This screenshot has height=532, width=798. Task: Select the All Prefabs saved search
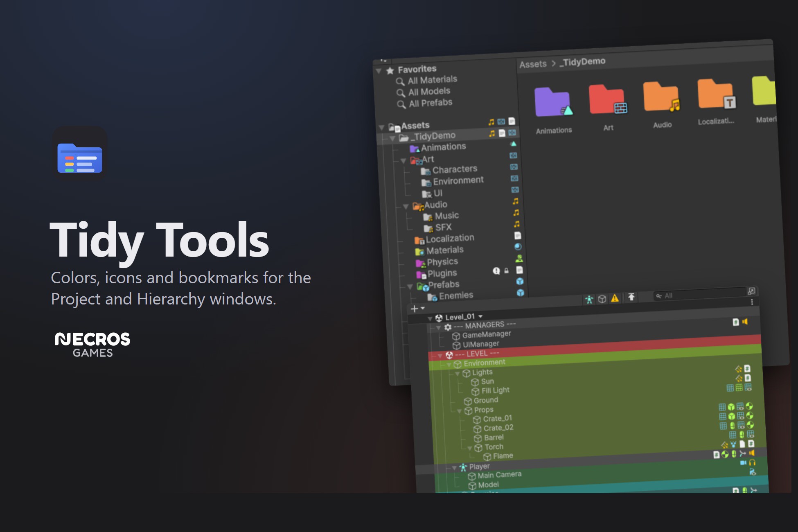(431, 103)
